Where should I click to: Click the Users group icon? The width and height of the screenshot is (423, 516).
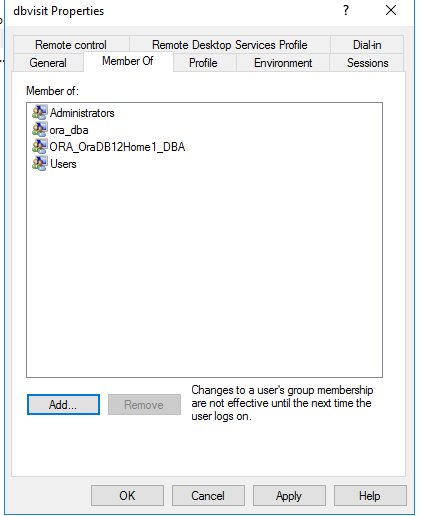pyautogui.click(x=40, y=163)
